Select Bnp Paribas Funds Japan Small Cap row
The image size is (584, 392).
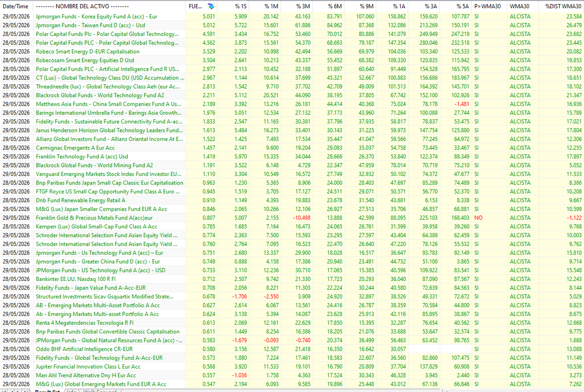pyautogui.click(x=292, y=183)
